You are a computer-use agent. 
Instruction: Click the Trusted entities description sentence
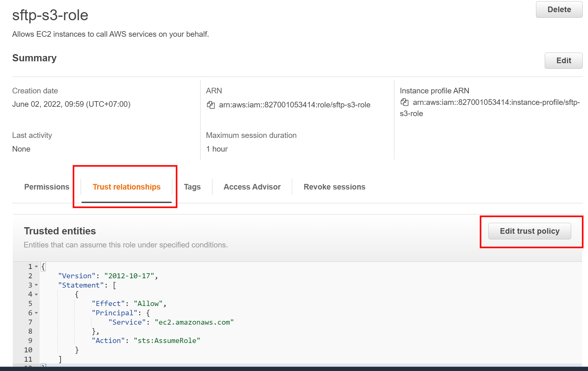(126, 245)
